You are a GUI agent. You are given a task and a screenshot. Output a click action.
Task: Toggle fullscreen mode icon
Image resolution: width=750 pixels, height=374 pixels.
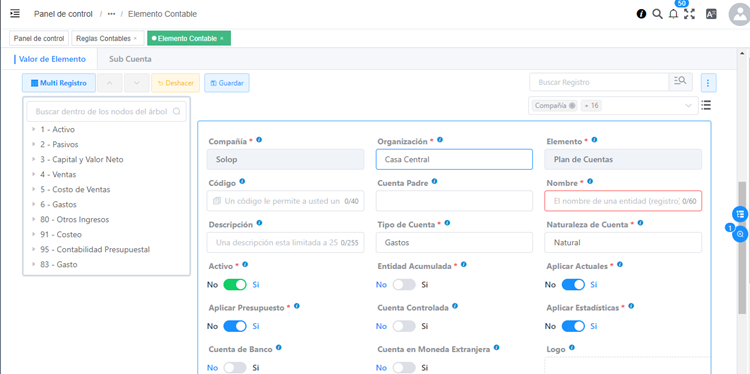coord(689,14)
